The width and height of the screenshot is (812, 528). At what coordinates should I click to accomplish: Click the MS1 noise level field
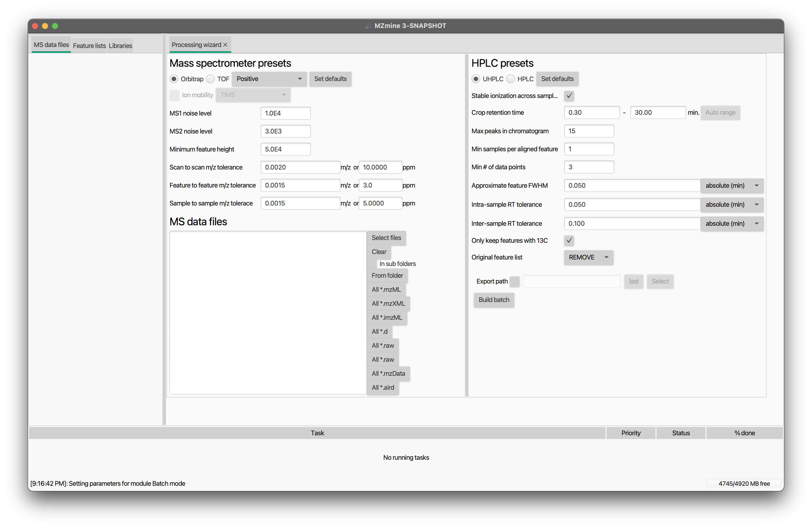285,113
